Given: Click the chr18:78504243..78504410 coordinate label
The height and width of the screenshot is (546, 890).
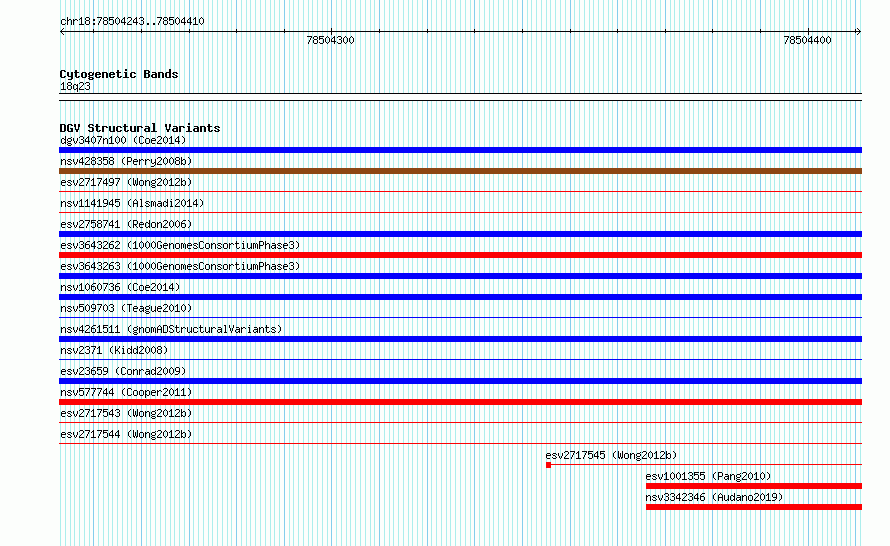Looking at the screenshot, I should [x=132, y=22].
